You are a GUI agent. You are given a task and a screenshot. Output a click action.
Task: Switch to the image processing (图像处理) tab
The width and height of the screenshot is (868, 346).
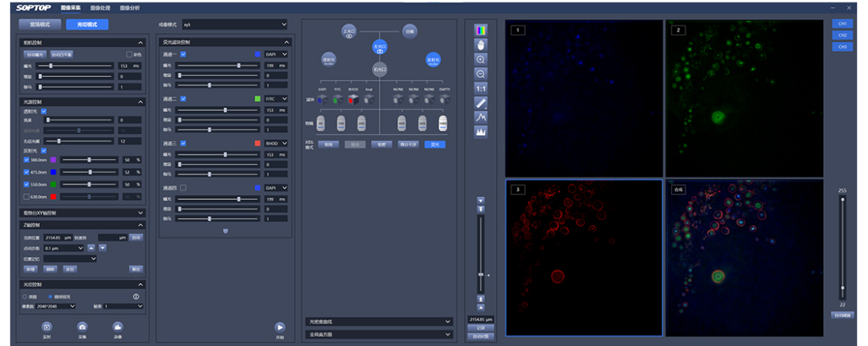(100, 8)
